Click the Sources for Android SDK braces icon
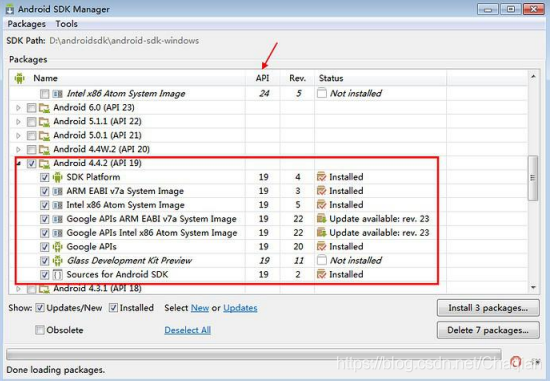Image resolution: width=551 pixels, height=382 pixels. point(57,275)
